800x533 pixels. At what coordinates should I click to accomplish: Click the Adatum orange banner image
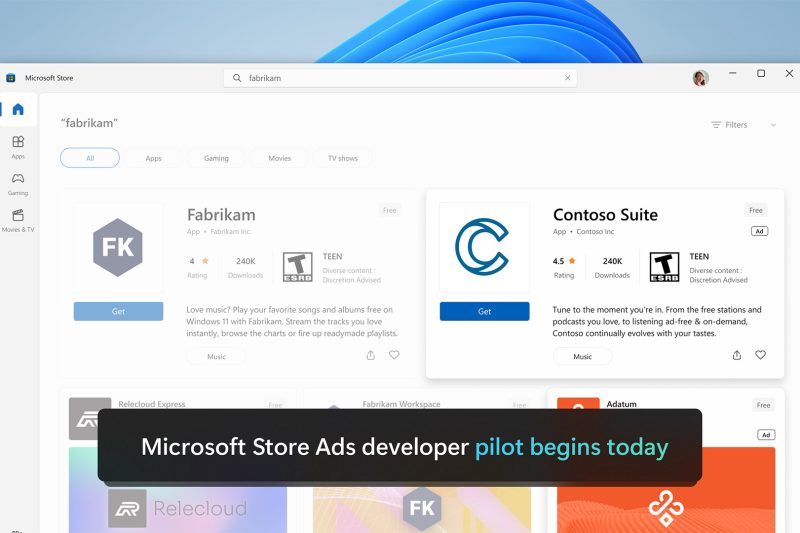pos(666,507)
